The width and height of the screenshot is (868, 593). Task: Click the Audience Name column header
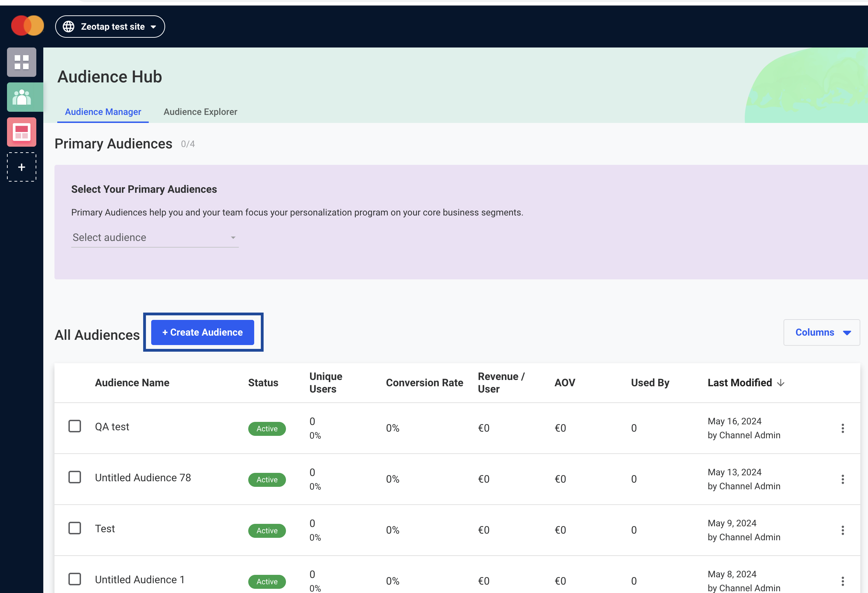tap(132, 383)
